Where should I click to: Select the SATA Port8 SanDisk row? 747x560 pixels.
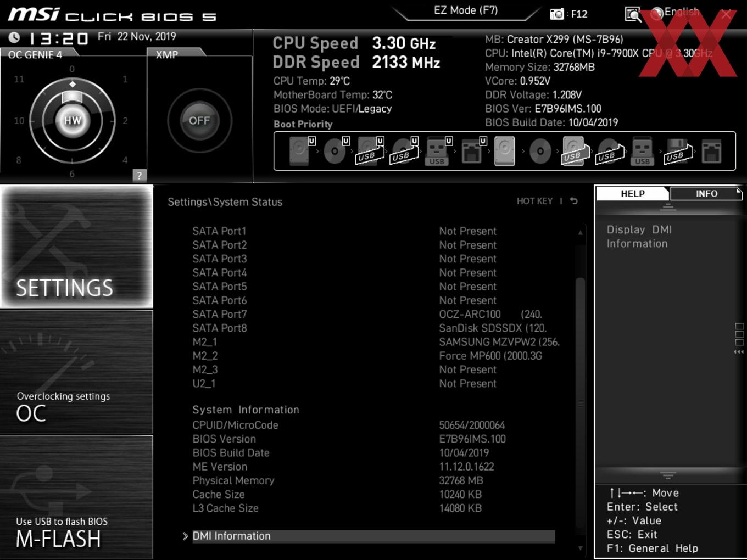(x=374, y=328)
